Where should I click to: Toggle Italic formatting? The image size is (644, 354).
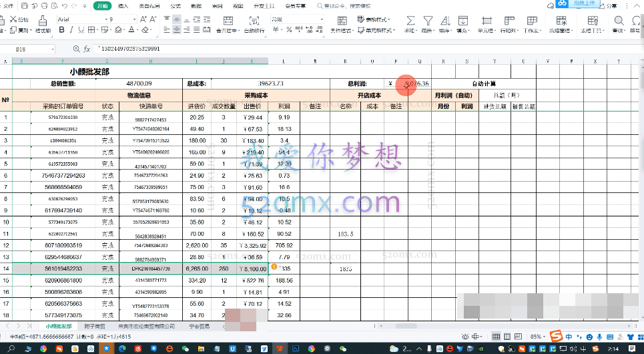pyautogui.click(x=71, y=29)
